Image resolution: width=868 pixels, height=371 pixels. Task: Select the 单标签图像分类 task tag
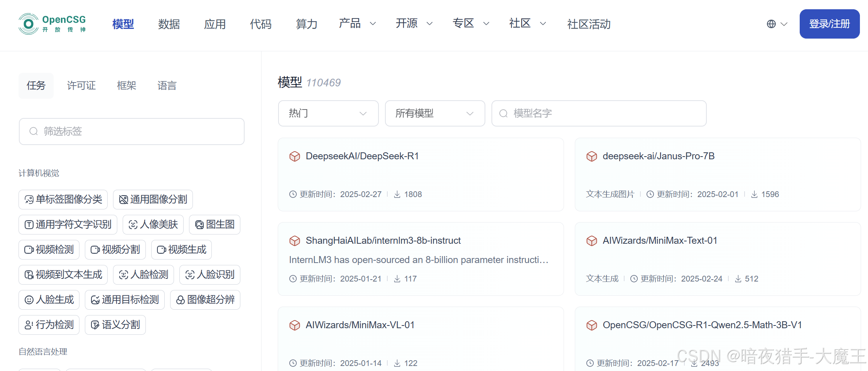tap(63, 199)
